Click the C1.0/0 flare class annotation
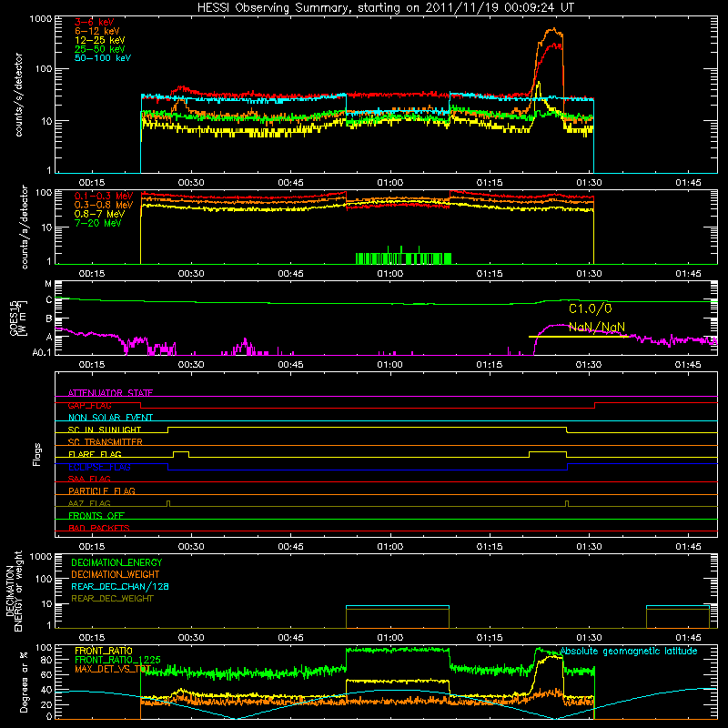The height and width of the screenshot is (728, 728). tap(590, 308)
